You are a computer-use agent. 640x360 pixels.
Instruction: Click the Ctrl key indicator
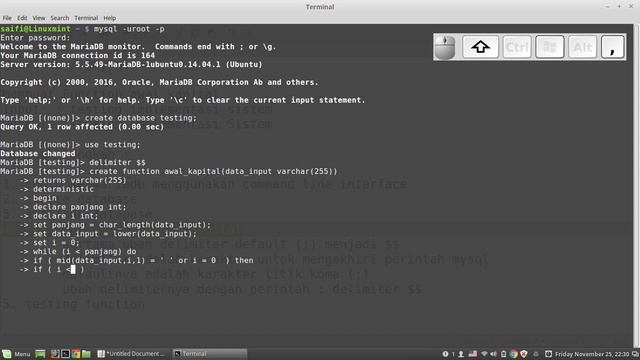pyautogui.click(x=517, y=47)
